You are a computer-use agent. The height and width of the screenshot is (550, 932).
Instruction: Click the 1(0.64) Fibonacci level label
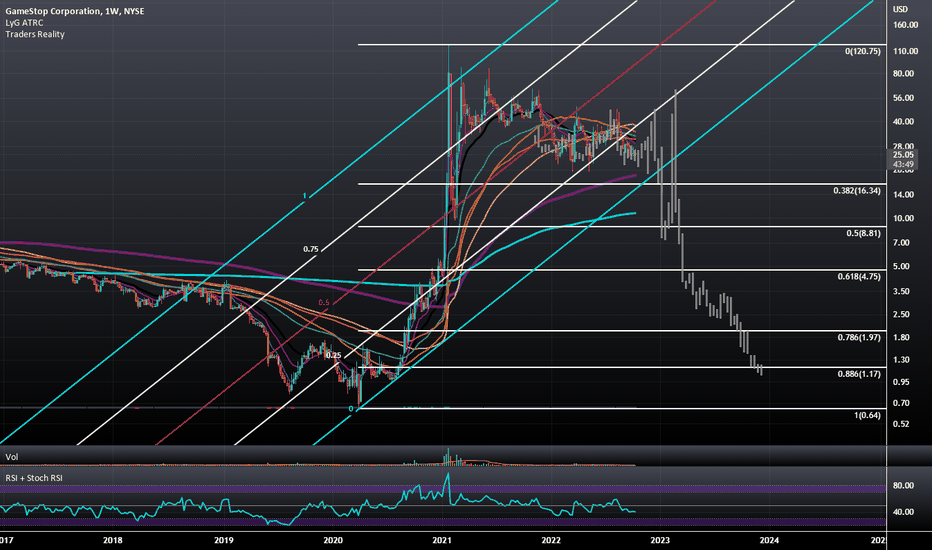pos(867,415)
